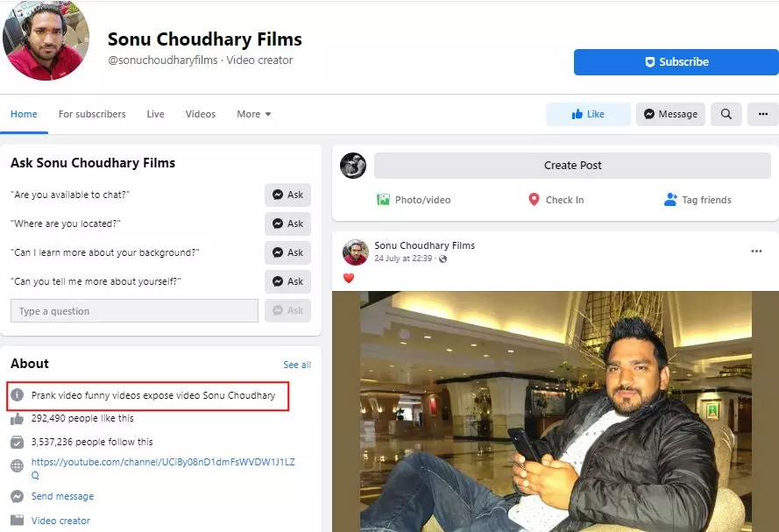779x532 pixels.
Task: Click the shield icon in Subscribe button
Action: (x=650, y=62)
